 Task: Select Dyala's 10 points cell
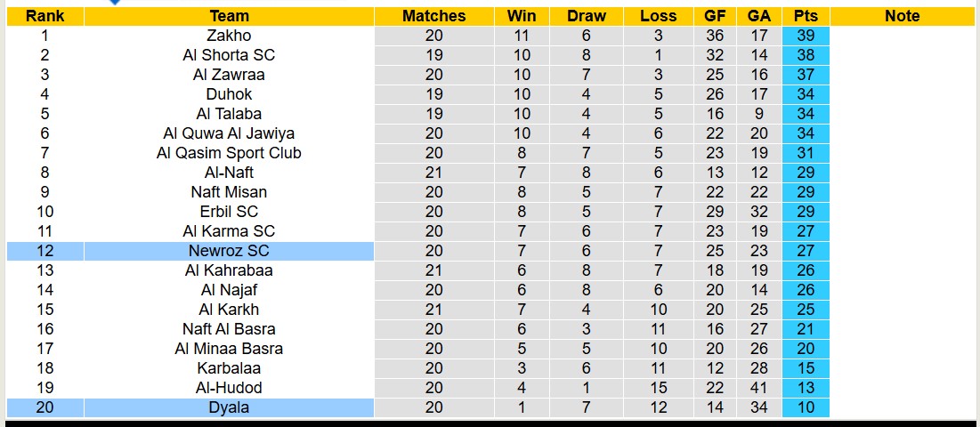806,407
